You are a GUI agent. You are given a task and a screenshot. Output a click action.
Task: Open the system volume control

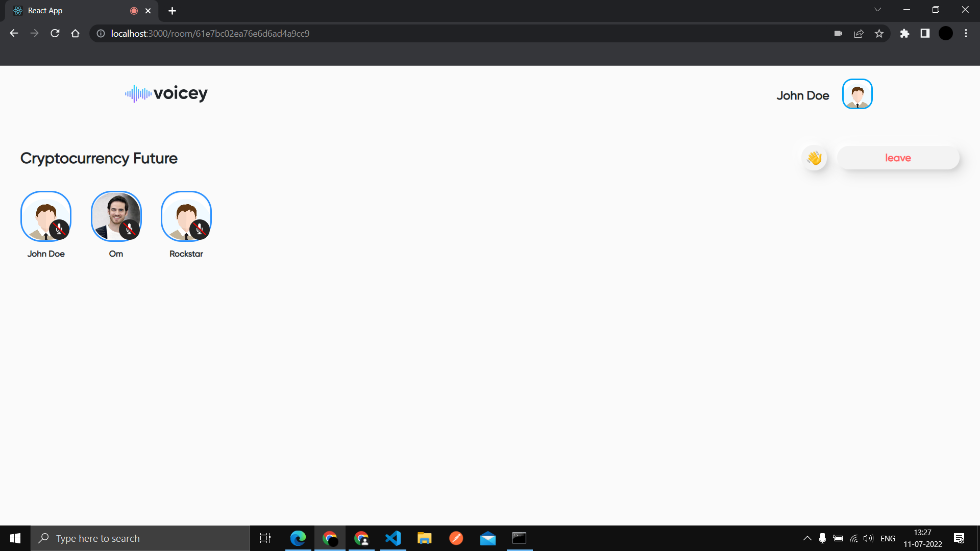(868, 538)
